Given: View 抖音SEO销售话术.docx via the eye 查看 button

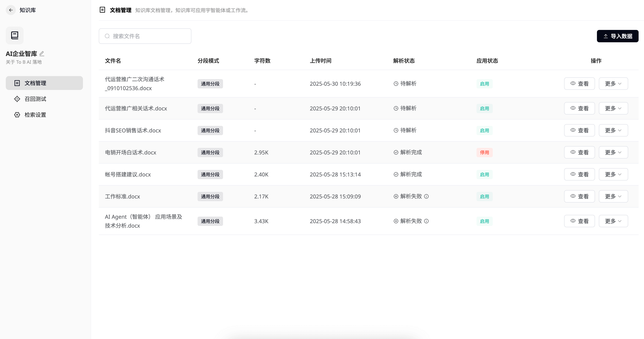Looking at the screenshot, I should click(579, 130).
